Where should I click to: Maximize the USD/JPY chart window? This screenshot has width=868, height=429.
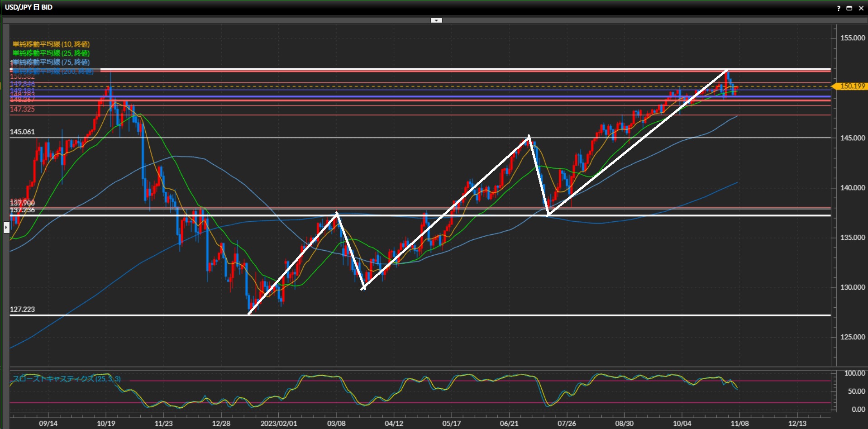pos(849,8)
